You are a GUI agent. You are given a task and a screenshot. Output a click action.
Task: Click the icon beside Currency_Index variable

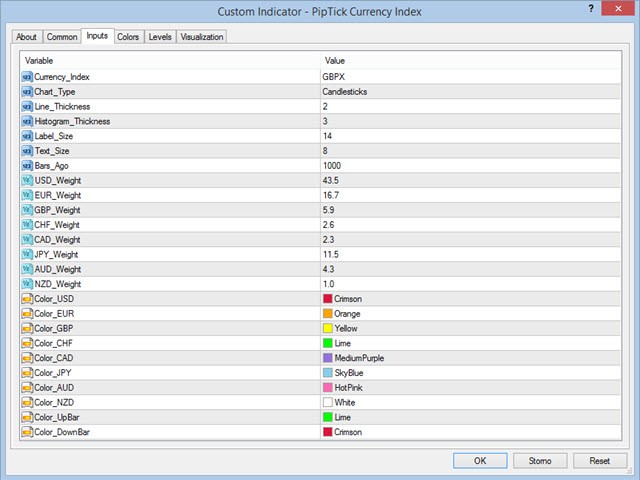(x=26, y=76)
